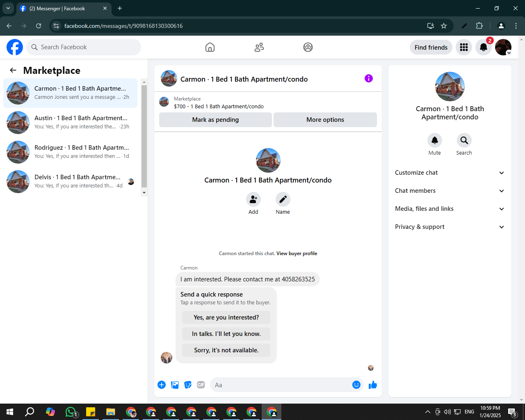Open the volume control in system tray
The width and height of the screenshot is (525, 420).
click(x=447, y=412)
